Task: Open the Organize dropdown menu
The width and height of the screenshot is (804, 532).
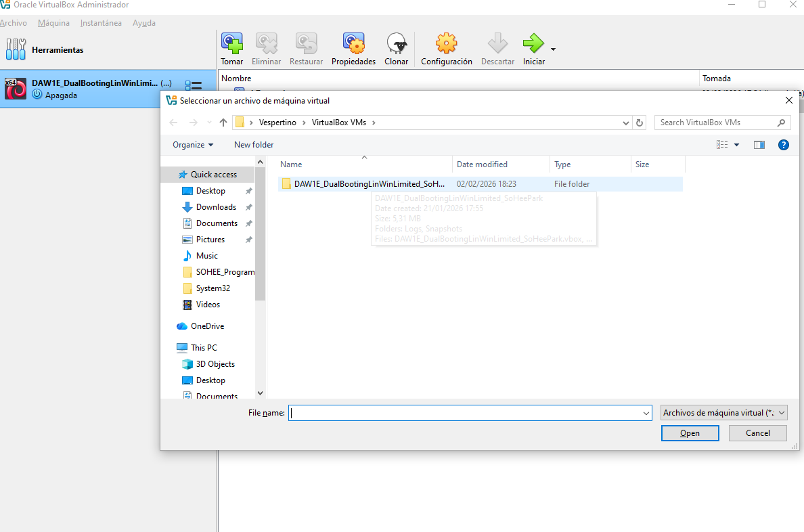Action: tap(193, 145)
